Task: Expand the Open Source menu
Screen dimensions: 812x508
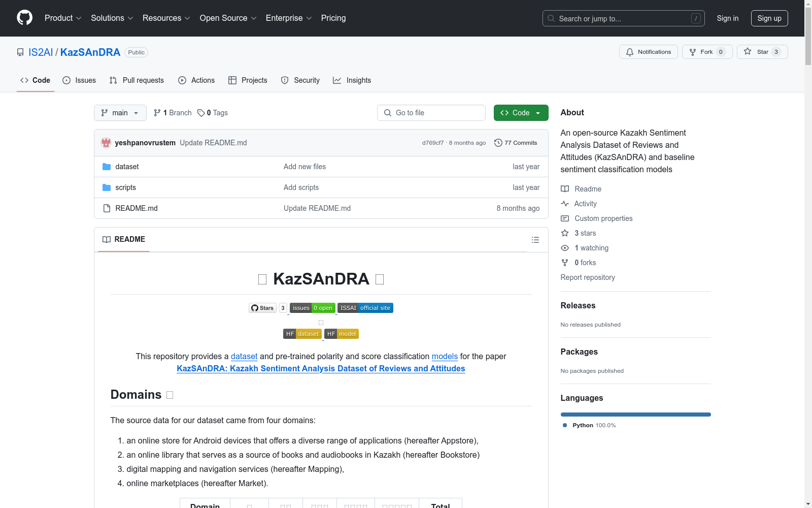Action: 228,18
